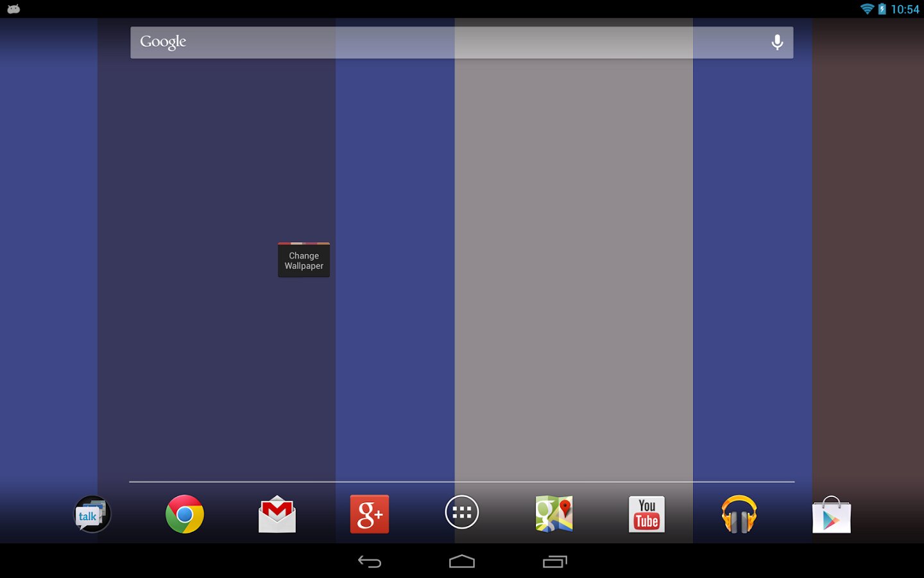Image resolution: width=924 pixels, height=578 pixels.
Task: Launch the Chrome browser
Action: (185, 514)
